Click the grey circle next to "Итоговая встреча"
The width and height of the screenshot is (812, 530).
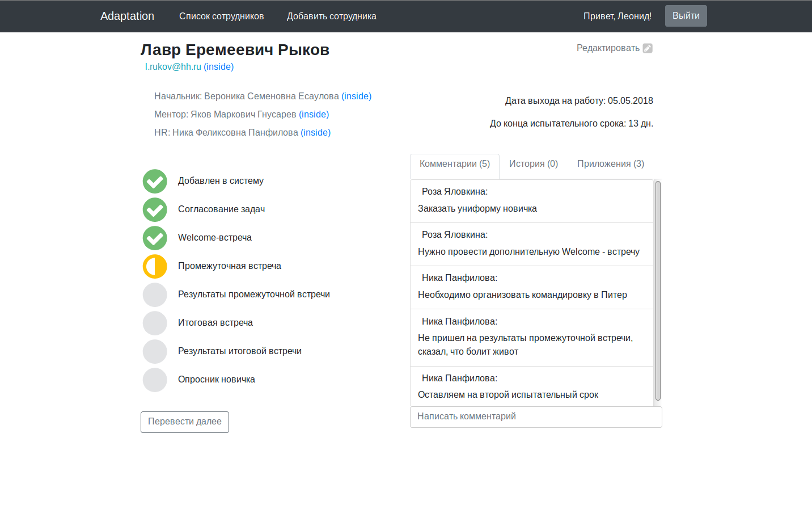[x=155, y=323]
